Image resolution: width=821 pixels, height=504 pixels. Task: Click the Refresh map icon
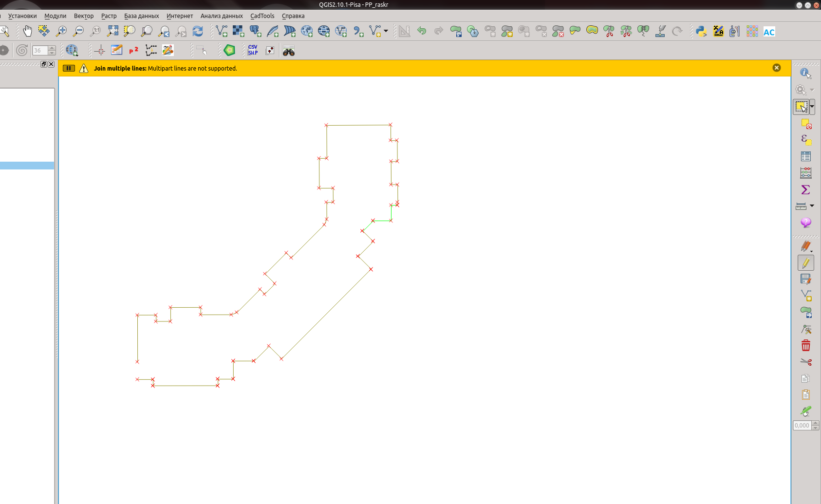click(198, 32)
